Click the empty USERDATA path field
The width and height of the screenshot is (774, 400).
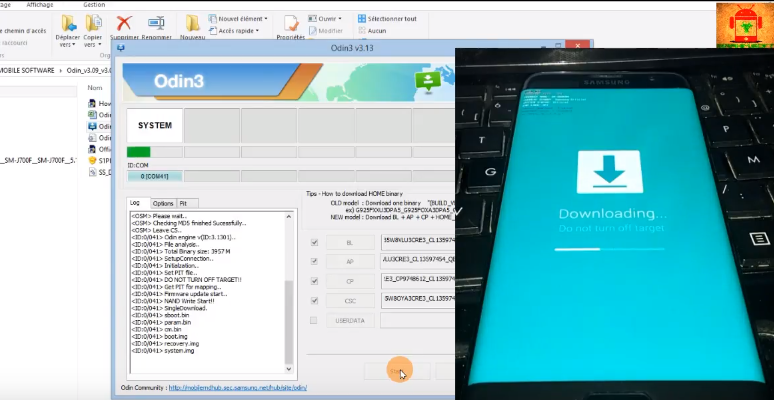tap(418, 320)
